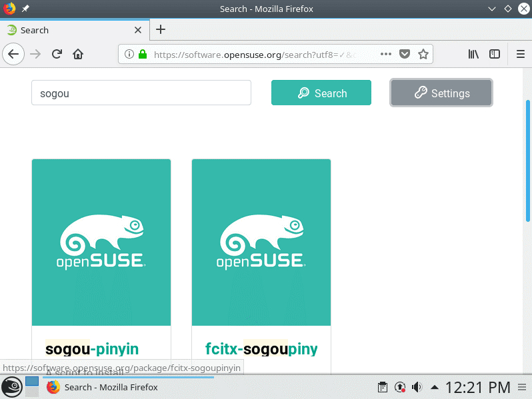Click the green padlock security icon
The height and width of the screenshot is (399, 532).
click(x=143, y=54)
